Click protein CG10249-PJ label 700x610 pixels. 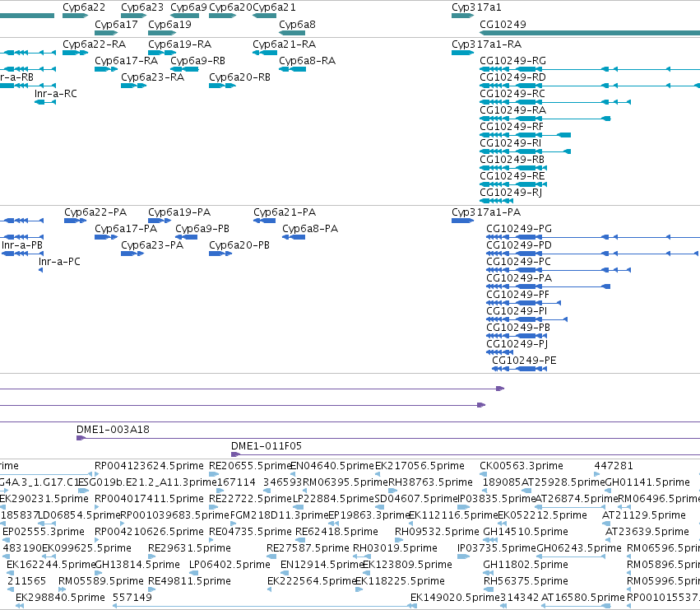[517, 343]
